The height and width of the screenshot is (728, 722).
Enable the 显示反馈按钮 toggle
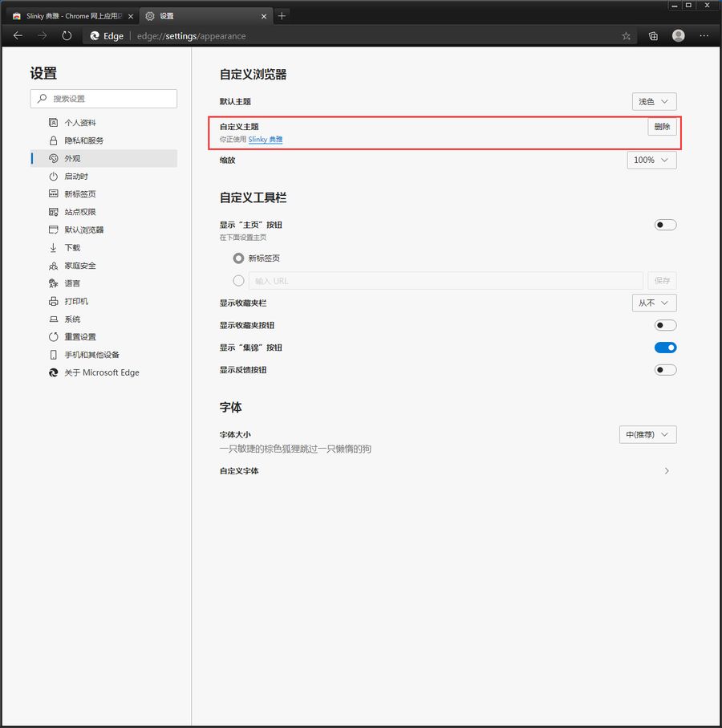(665, 370)
